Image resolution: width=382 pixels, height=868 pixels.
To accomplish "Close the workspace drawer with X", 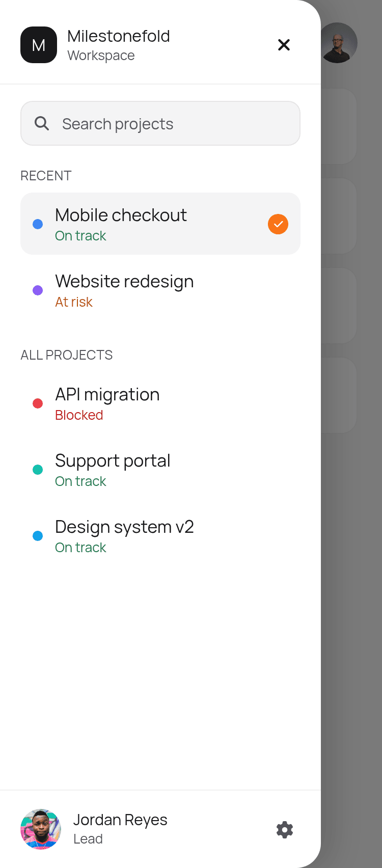I will pos(284,45).
